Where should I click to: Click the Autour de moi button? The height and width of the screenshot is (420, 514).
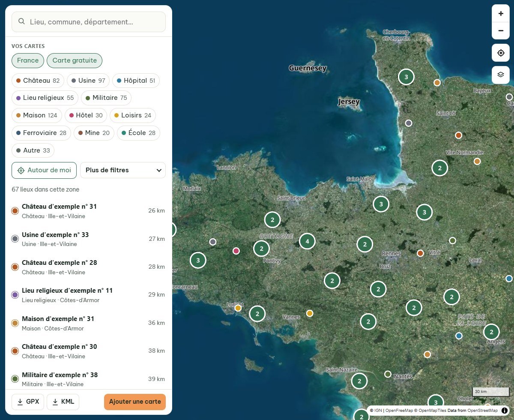(44, 170)
